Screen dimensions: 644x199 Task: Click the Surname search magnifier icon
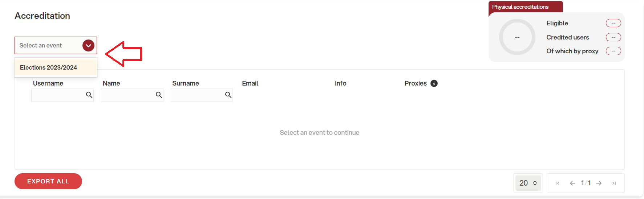(x=228, y=95)
